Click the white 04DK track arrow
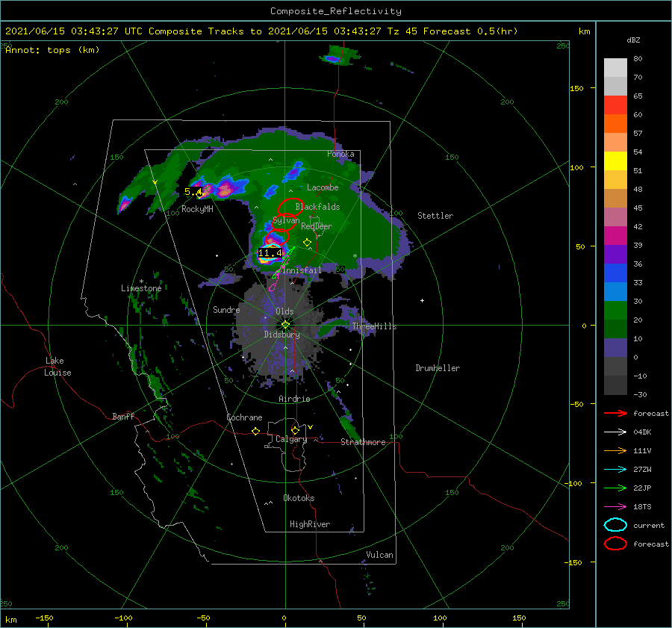Viewport: 672px width, 628px height. (615, 432)
